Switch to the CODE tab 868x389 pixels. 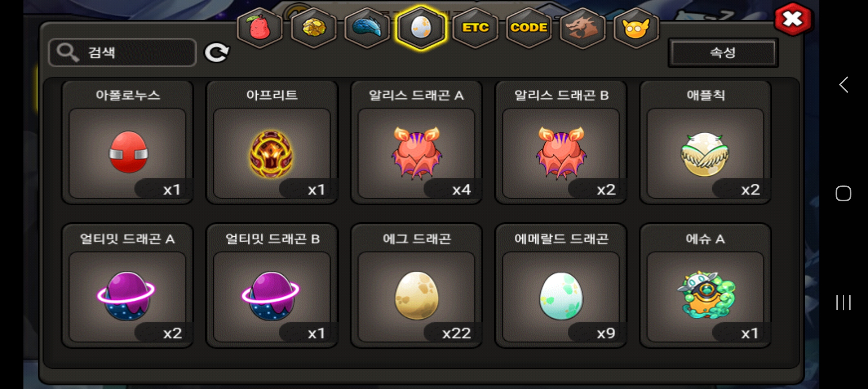click(529, 28)
